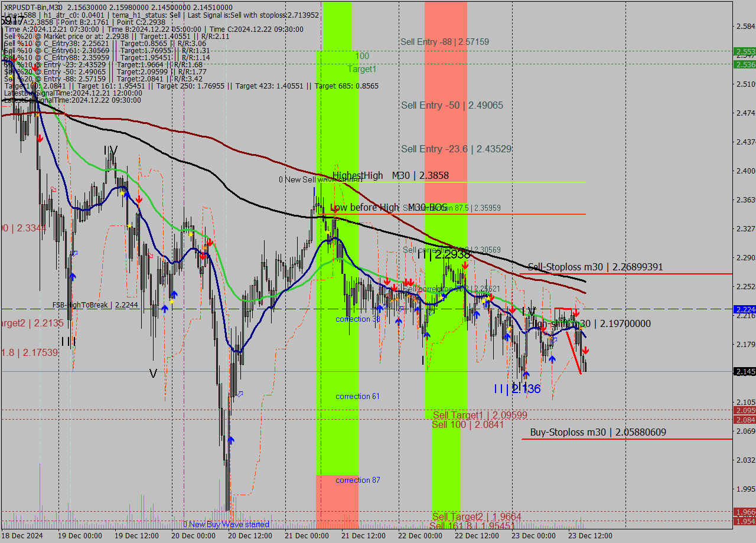Click the 'Sell 161.8 | 1.95451' label

(x=472, y=525)
